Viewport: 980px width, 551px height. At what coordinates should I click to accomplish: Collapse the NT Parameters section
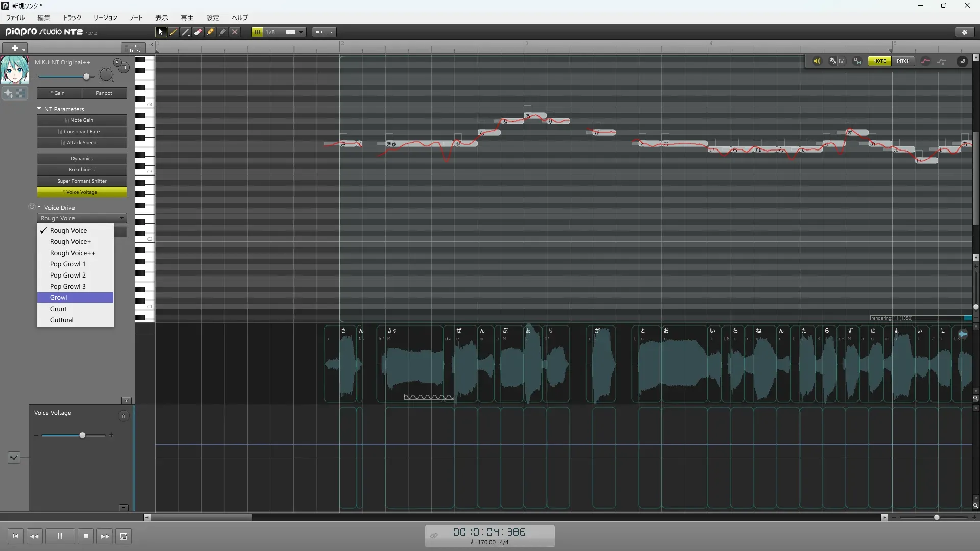coord(39,109)
